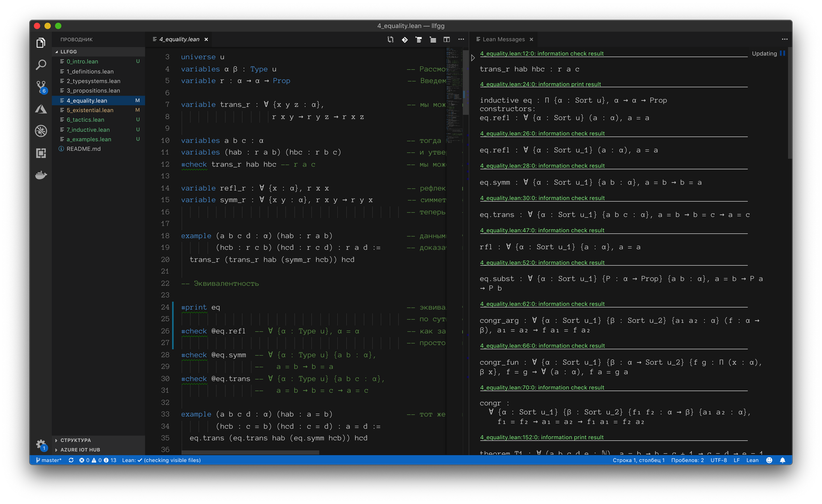Click the Lean goal display toolbar icon
822x504 pixels.
pyautogui.click(x=419, y=39)
